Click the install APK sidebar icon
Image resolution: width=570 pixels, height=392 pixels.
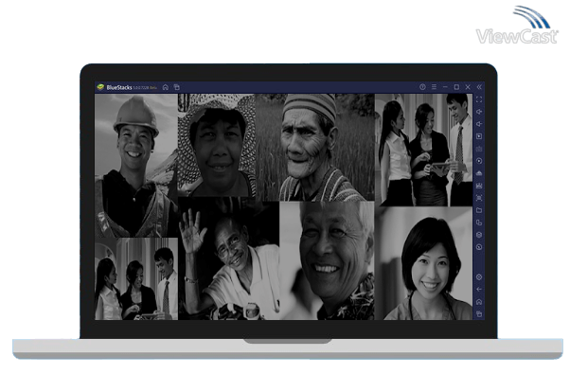479,173
